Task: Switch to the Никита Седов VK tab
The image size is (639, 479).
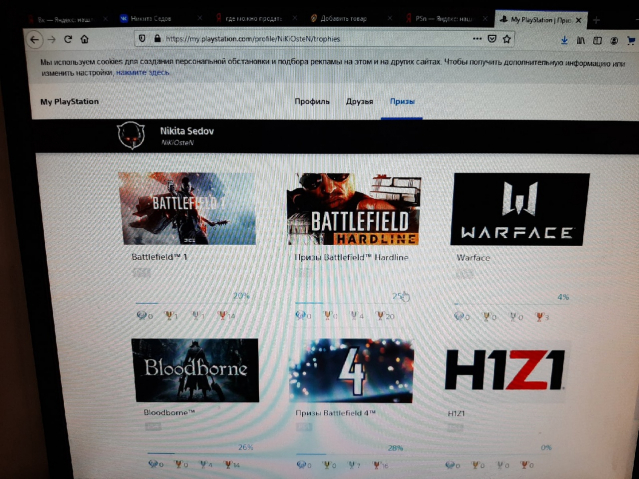Action: tap(161, 19)
